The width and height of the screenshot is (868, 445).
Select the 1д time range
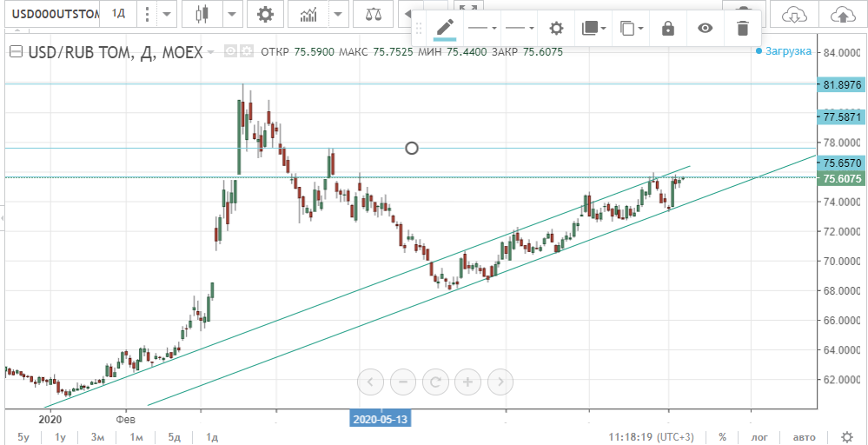coord(211,437)
